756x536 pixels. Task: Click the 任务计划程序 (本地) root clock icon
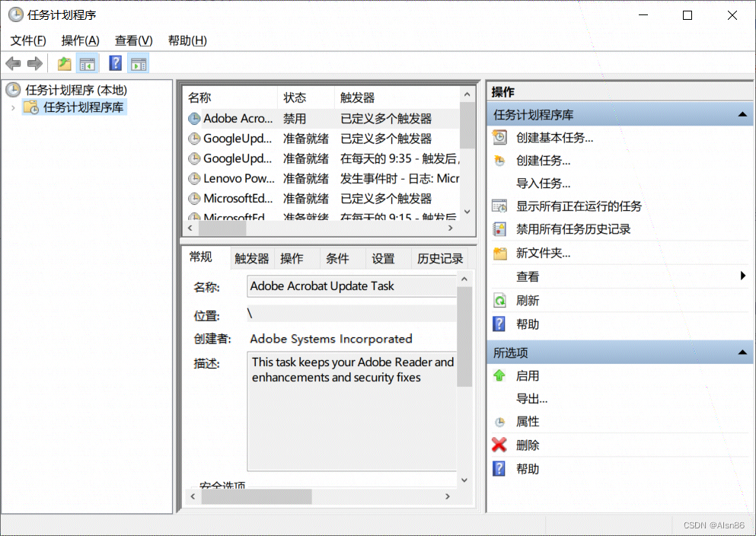point(13,89)
